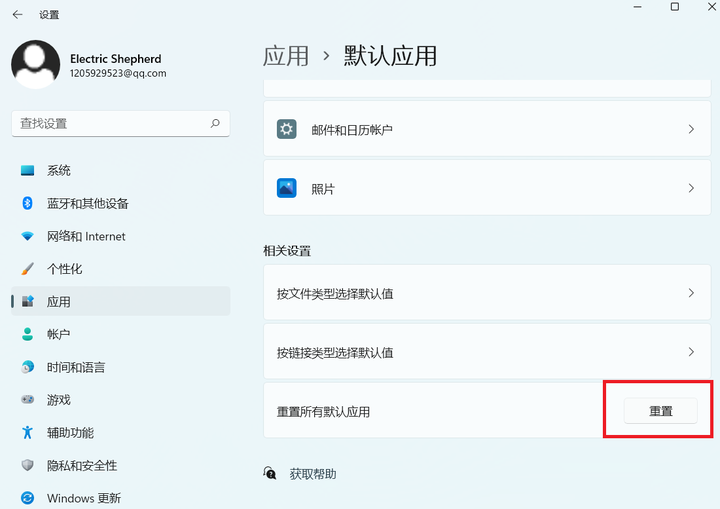Image resolution: width=720 pixels, height=509 pixels.
Task: Open 按链接类型选择默认值 chevron
Action: click(691, 352)
